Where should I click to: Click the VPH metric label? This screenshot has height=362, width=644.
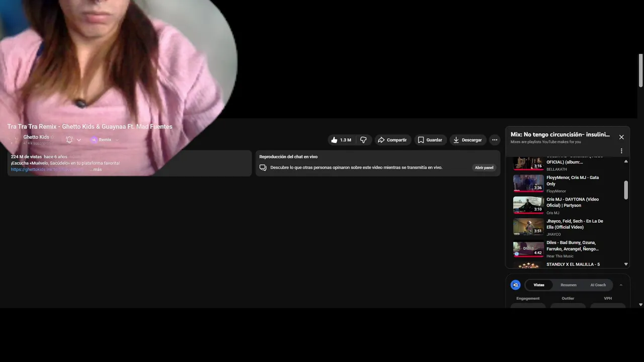608,299
